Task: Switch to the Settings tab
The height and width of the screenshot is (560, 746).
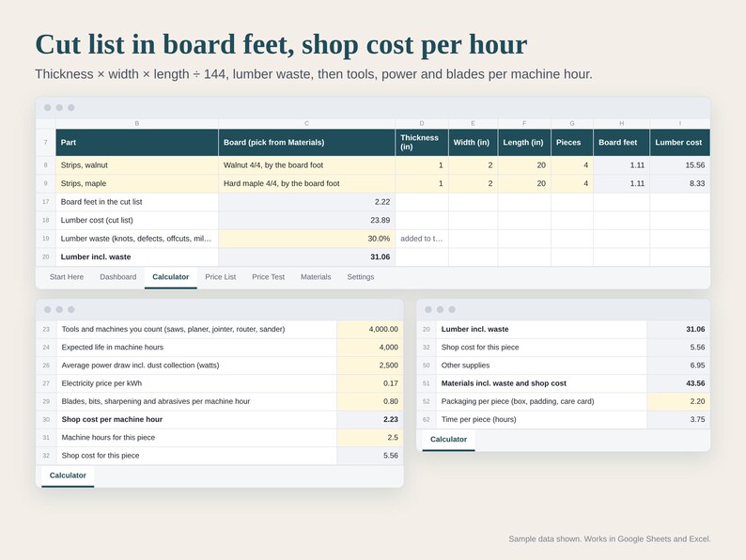Action: coord(360,277)
